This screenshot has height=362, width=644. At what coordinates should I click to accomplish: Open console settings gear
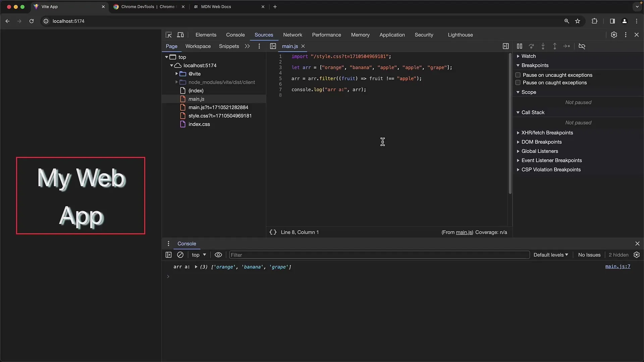637,255
